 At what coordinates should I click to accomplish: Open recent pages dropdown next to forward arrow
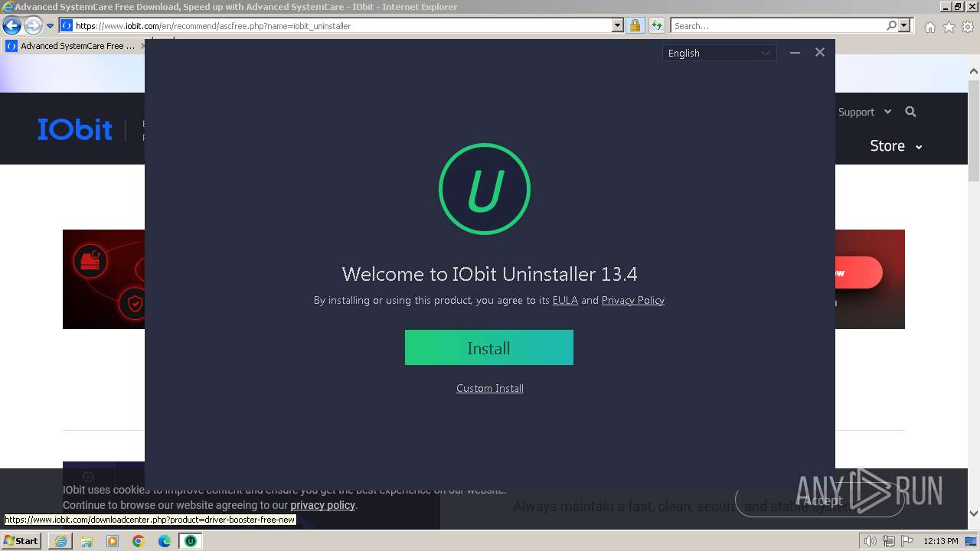51,26
